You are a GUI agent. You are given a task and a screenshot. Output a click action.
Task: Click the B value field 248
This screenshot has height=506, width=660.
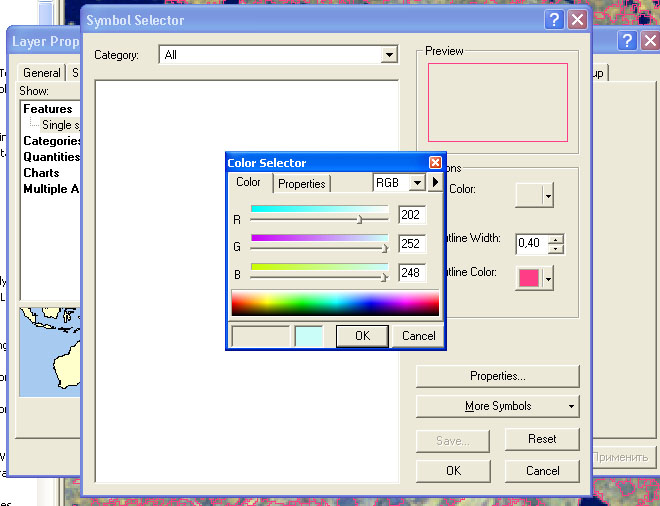coord(412,273)
